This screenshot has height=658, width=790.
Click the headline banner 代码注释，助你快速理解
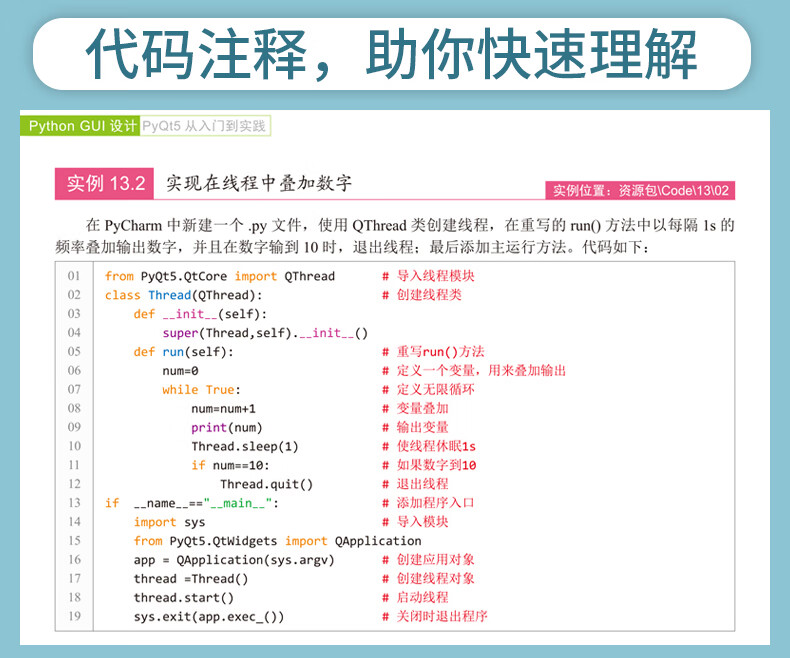click(391, 54)
